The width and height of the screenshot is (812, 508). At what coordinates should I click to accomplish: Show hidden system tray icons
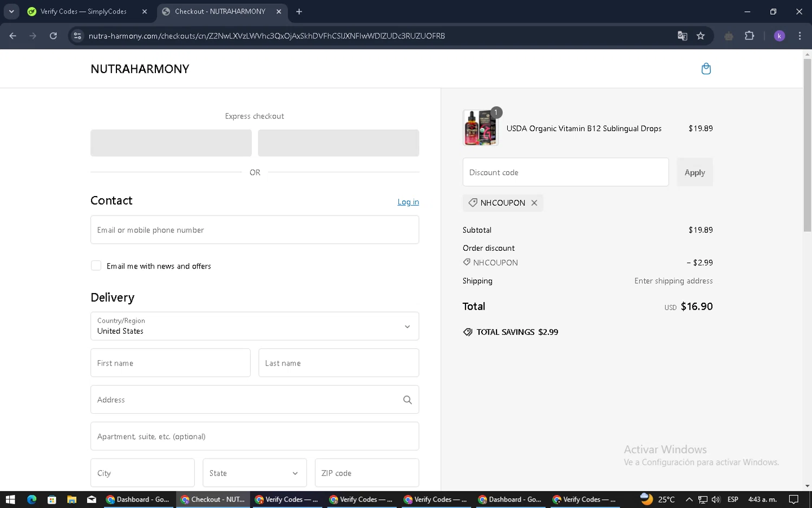[689, 499]
